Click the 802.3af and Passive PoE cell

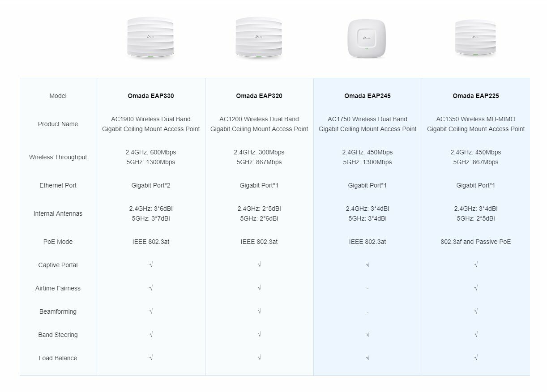(476, 242)
